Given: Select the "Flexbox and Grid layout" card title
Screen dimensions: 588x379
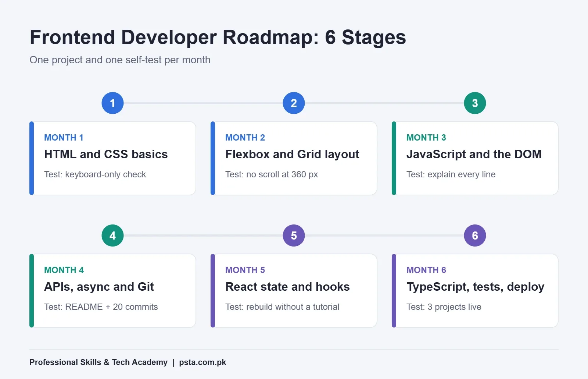Looking at the screenshot, I should tap(292, 155).
